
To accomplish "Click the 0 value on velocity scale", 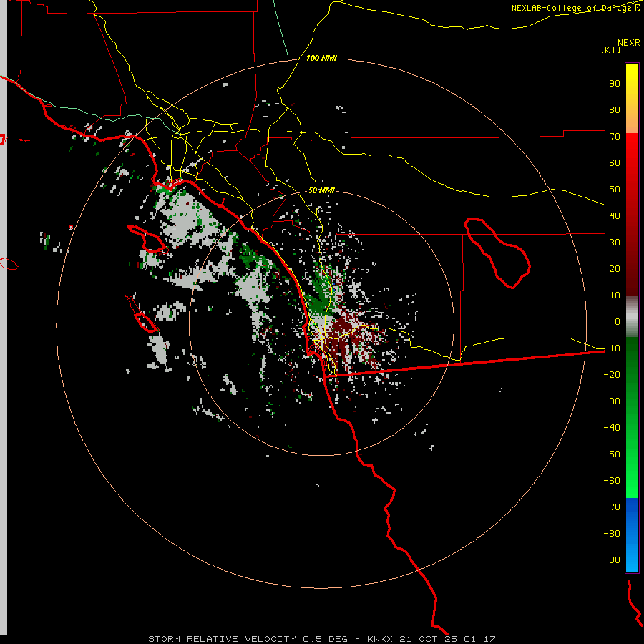I will [618, 322].
